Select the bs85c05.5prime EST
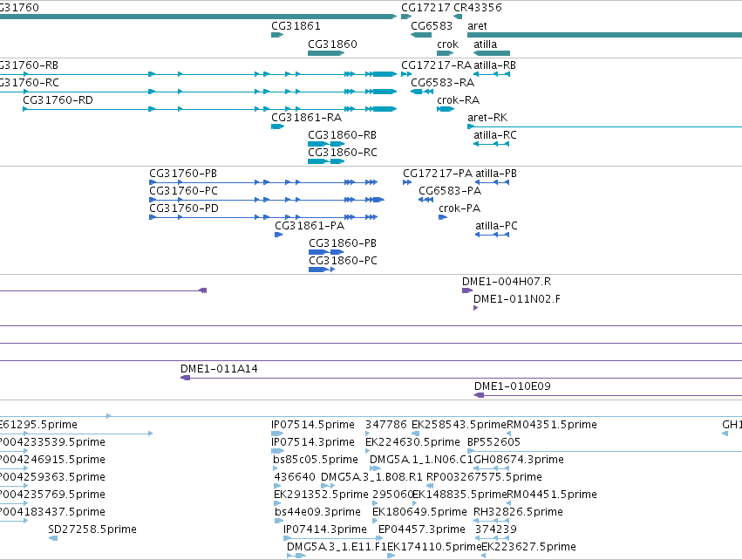Image resolution: width=742 pixels, height=560 pixels. point(276,468)
